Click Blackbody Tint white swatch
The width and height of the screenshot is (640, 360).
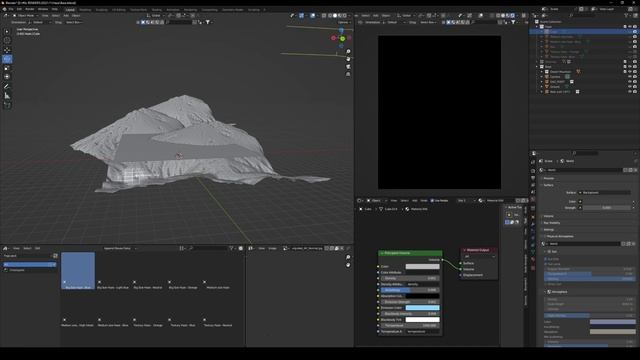(422, 320)
